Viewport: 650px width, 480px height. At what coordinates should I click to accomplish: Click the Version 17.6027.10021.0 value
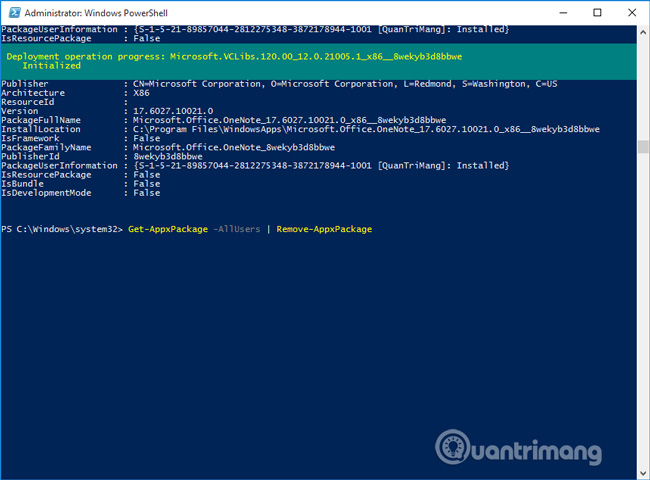(x=173, y=111)
